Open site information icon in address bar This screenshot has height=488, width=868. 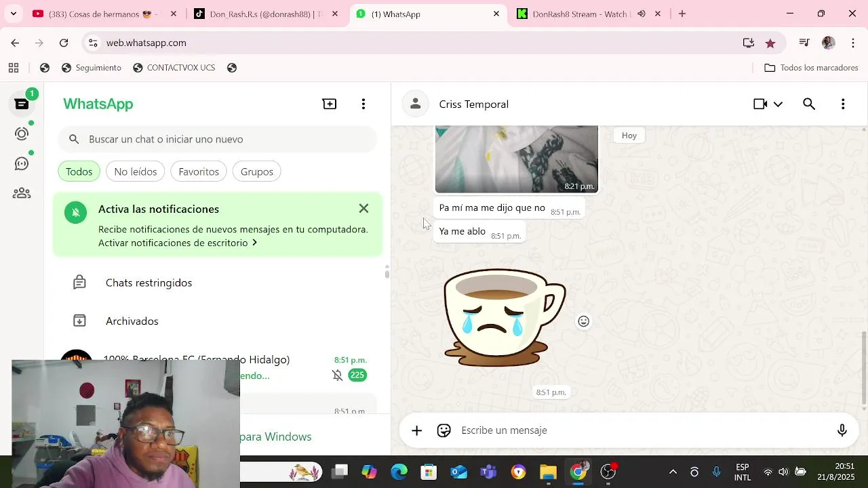[x=93, y=43]
